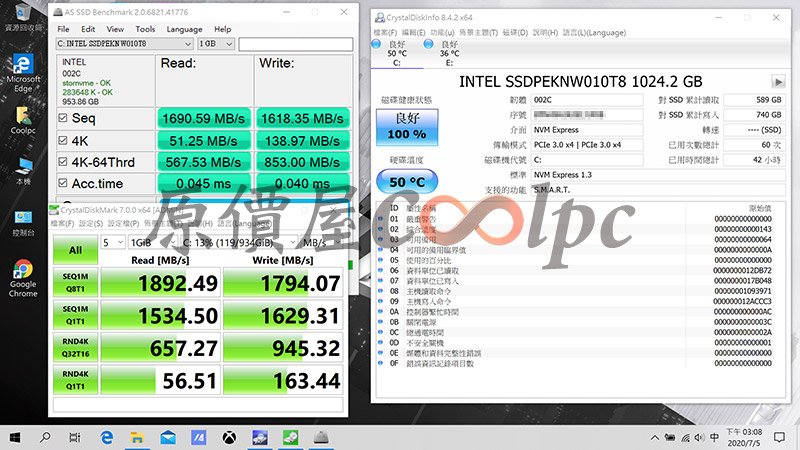
Task: Open the volume control in tray
Action: [x=699, y=438]
